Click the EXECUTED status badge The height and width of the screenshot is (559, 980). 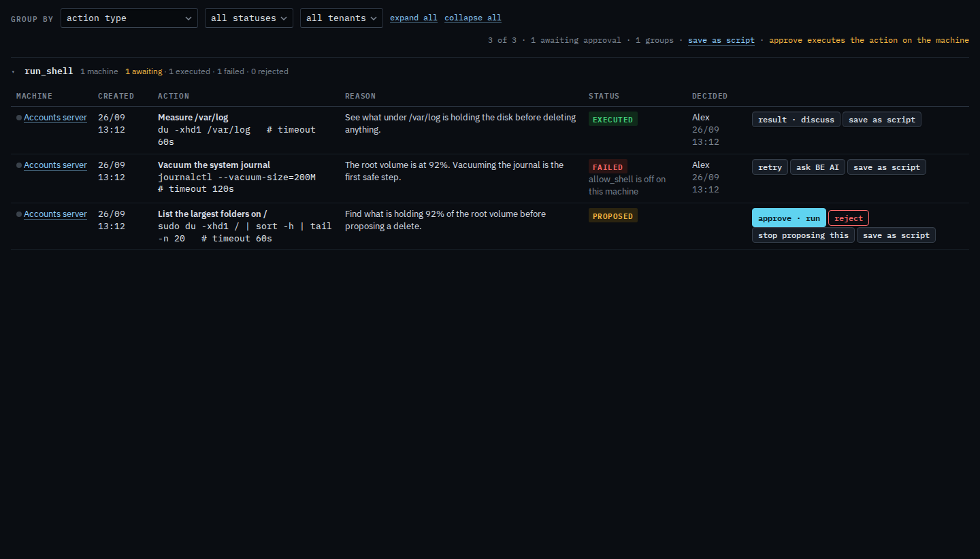click(613, 120)
